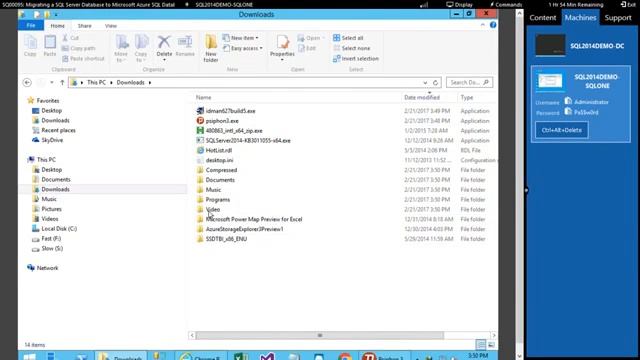Expand the breadcrumb arrow after This PC

click(111, 82)
